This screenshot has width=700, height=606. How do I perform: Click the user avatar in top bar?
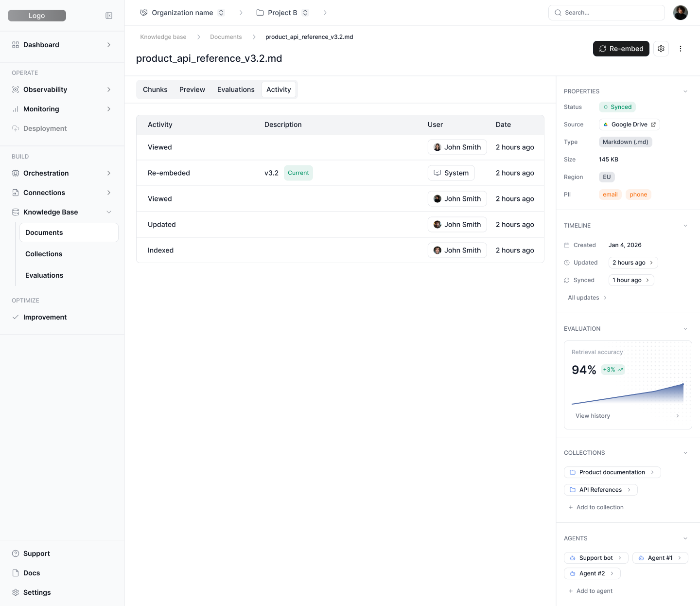tap(680, 13)
